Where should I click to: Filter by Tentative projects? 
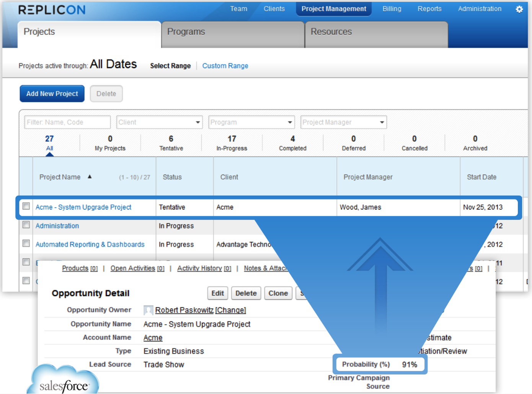(171, 143)
